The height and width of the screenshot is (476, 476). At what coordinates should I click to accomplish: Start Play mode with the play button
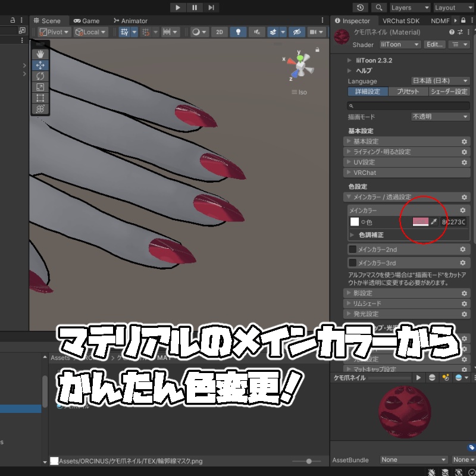click(178, 8)
